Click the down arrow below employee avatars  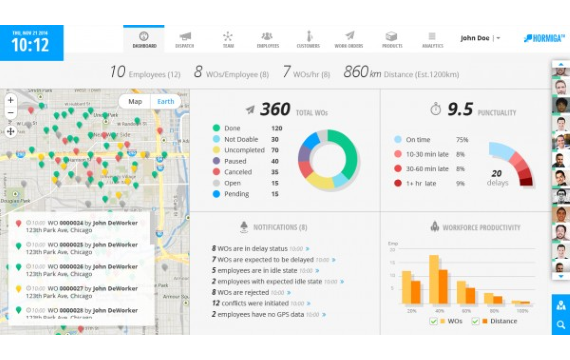click(561, 277)
